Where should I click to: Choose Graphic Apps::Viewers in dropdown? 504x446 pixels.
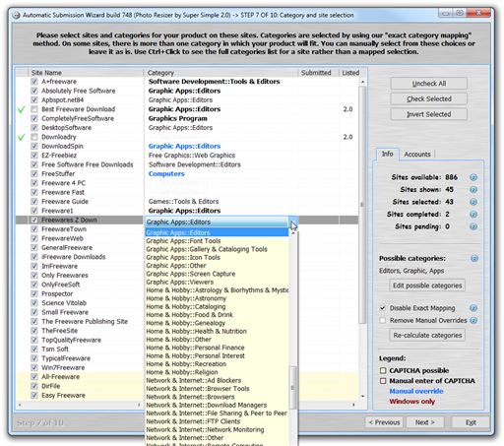tap(217, 282)
